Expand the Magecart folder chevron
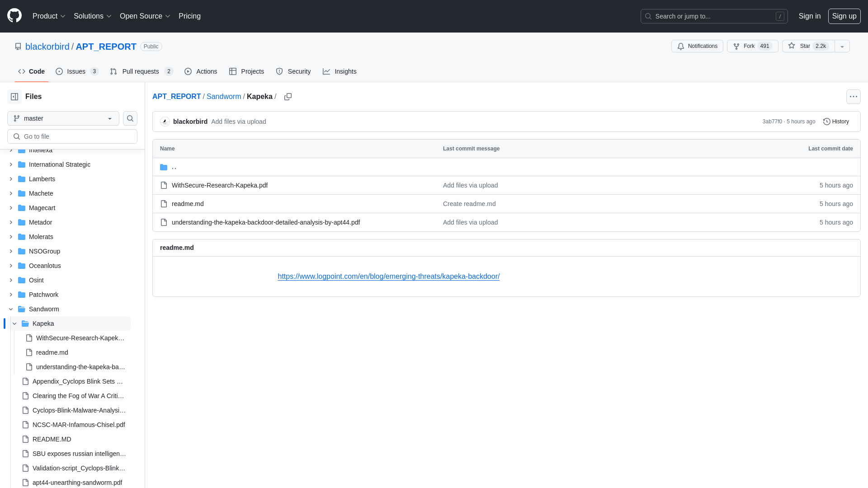 (11, 208)
